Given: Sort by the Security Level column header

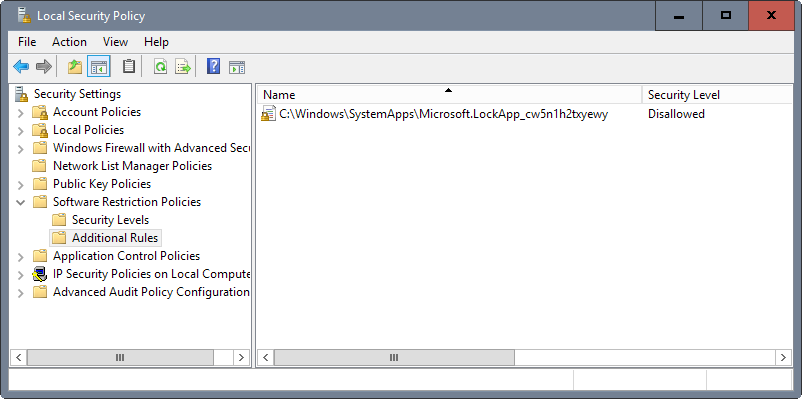Looking at the screenshot, I should 716,95.
